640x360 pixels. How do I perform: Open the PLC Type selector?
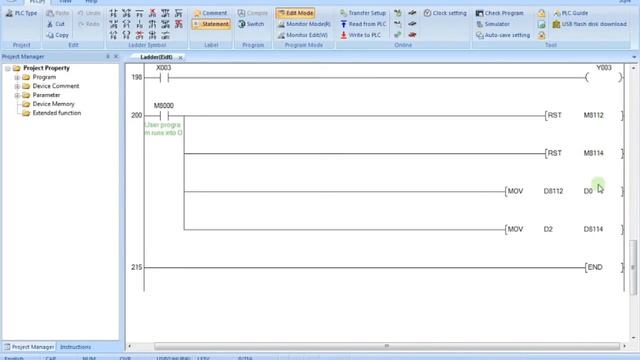point(21,13)
